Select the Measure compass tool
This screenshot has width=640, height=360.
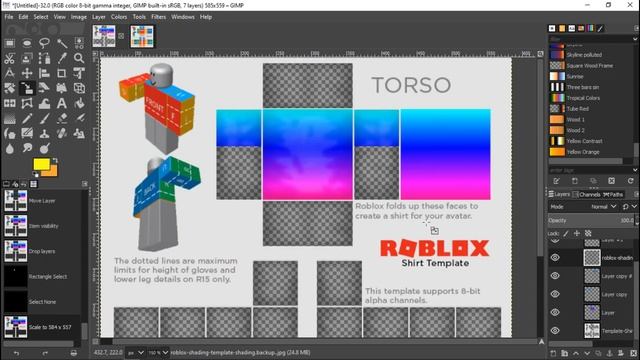pyautogui.click(x=9, y=73)
